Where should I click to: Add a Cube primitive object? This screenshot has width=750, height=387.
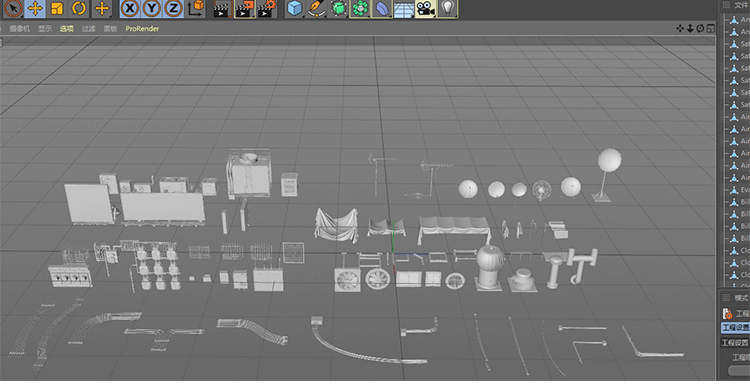295,9
